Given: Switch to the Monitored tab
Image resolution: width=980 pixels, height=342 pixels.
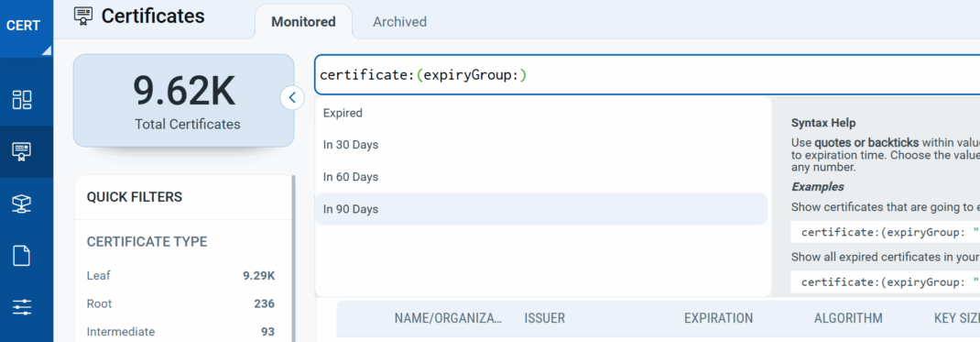Looking at the screenshot, I should pos(303,22).
